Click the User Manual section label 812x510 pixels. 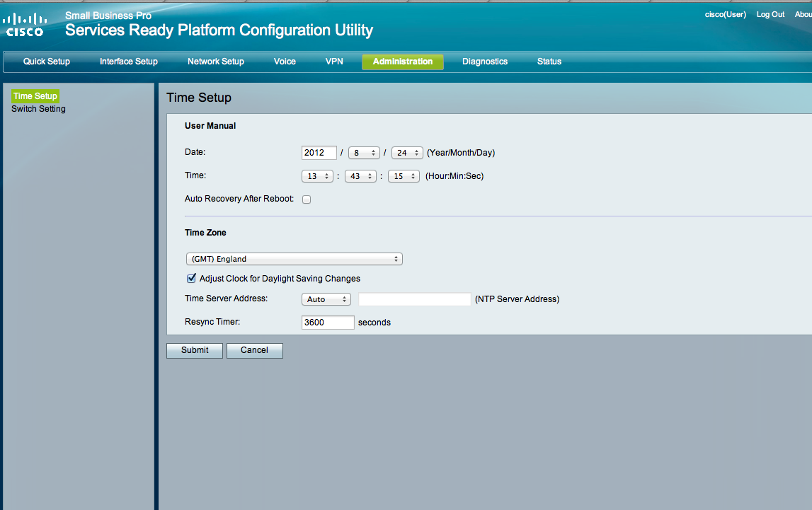coord(210,126)
